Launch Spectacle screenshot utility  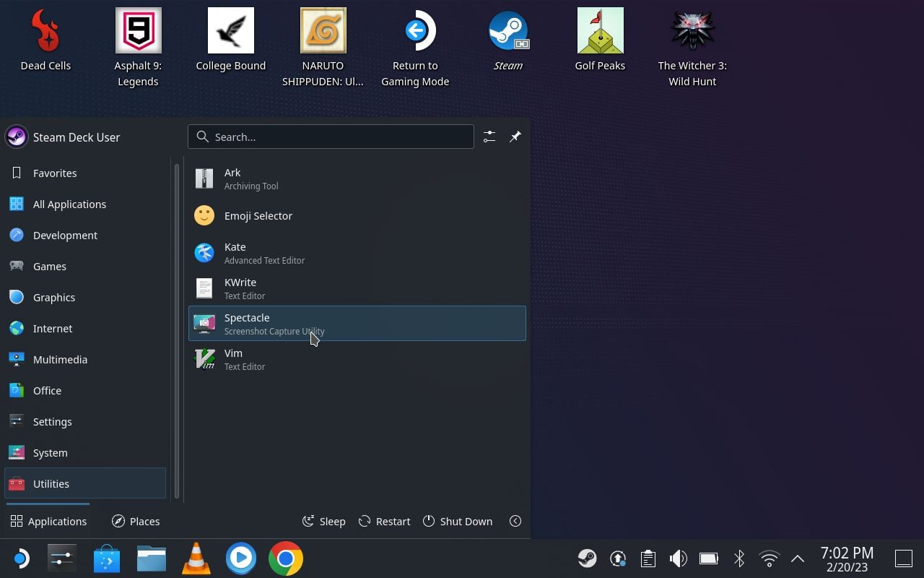[x=357, y=323]
